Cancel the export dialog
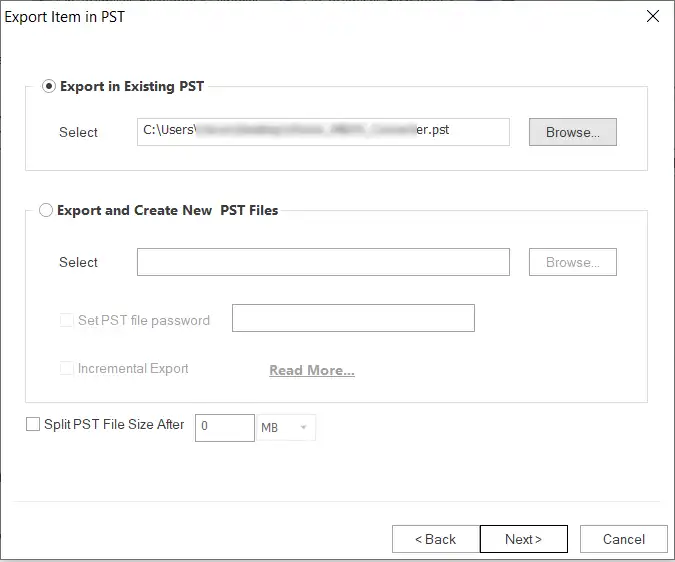Image resolution: width=675 pixels, height=562 pixels. click(x=624, y=539)
